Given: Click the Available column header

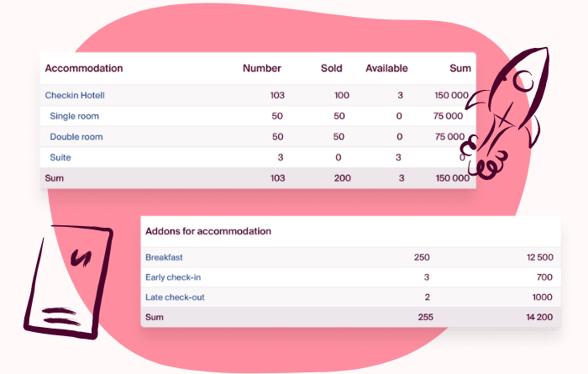Looking at the screenshot, I should 386,68.
